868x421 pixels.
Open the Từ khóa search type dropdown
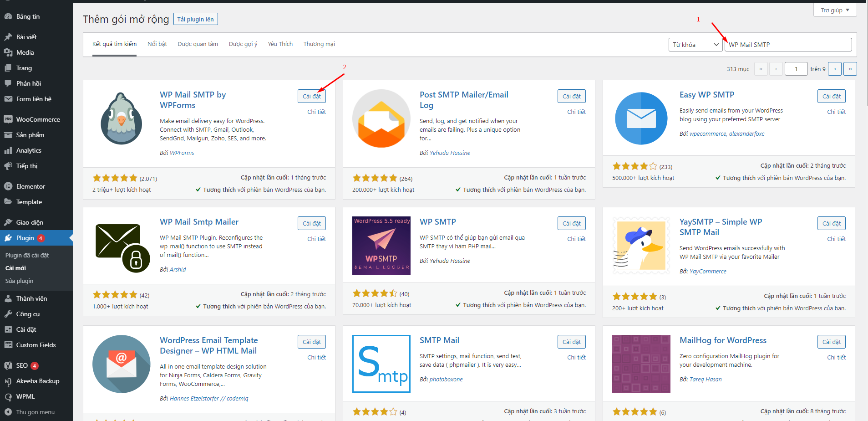[695, 45]
